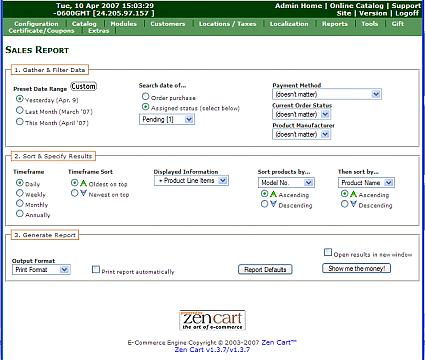Open the Online Catalog link

click(x=357, y=6)
